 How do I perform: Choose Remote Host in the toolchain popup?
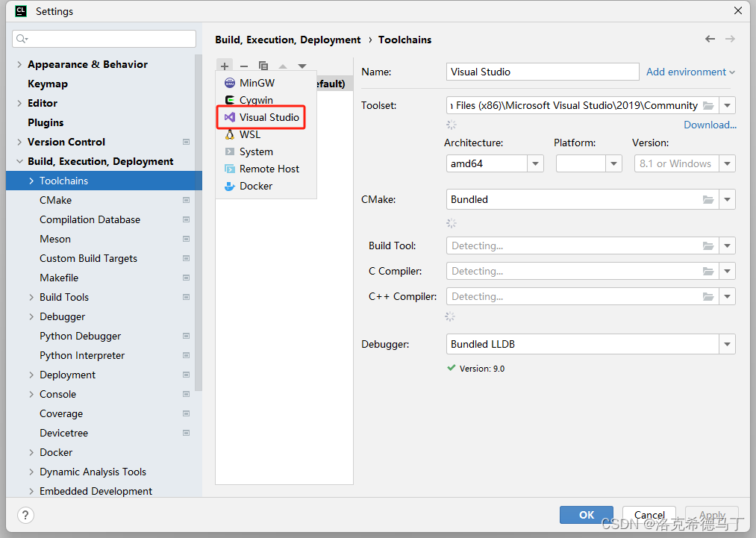click(x=266, y=169)
